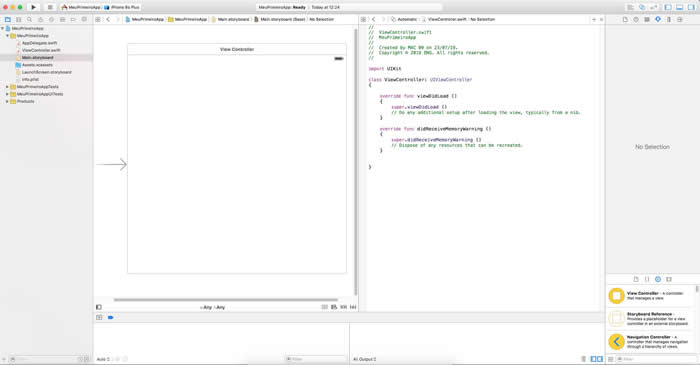Open the Test navigator icon
Screen dimensions: 700x365
coord(51,20)
